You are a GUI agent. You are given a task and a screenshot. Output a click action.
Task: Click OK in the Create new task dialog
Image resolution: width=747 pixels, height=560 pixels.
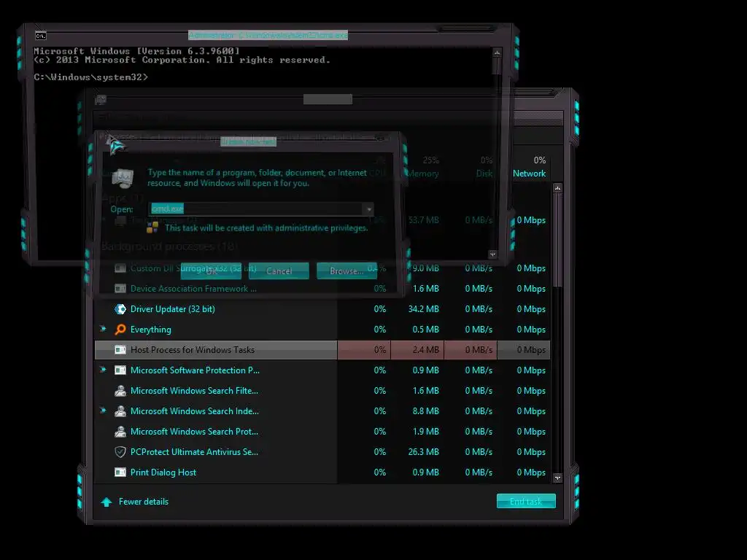point(211,271)
